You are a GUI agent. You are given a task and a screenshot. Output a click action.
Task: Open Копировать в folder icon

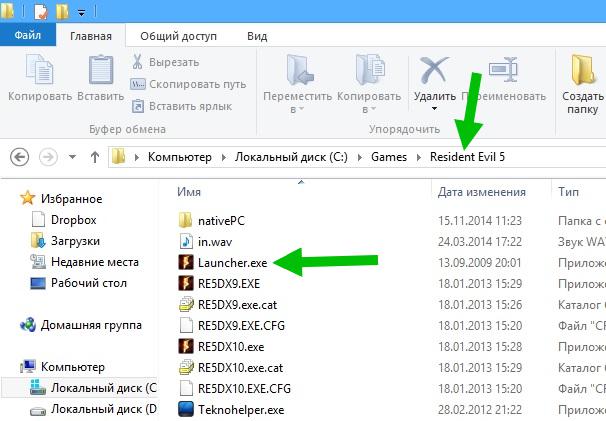[370, 70]
